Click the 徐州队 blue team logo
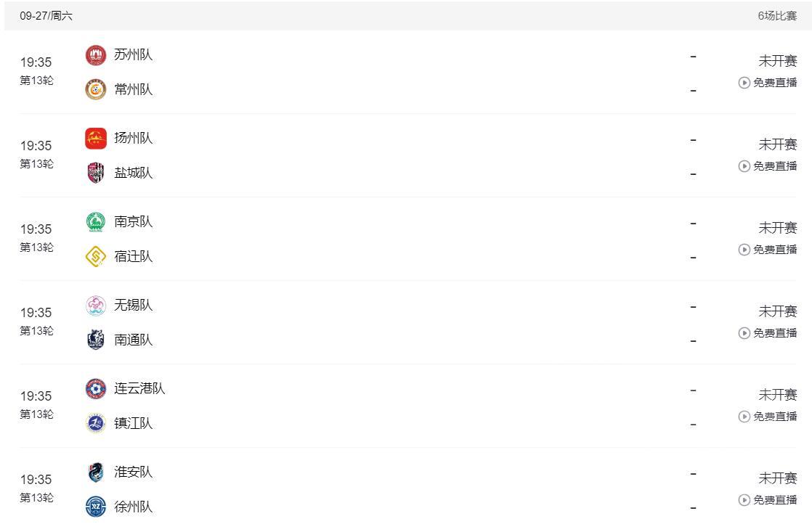The height and width of the screenshot is (524, 812). (x=96, y=507)
